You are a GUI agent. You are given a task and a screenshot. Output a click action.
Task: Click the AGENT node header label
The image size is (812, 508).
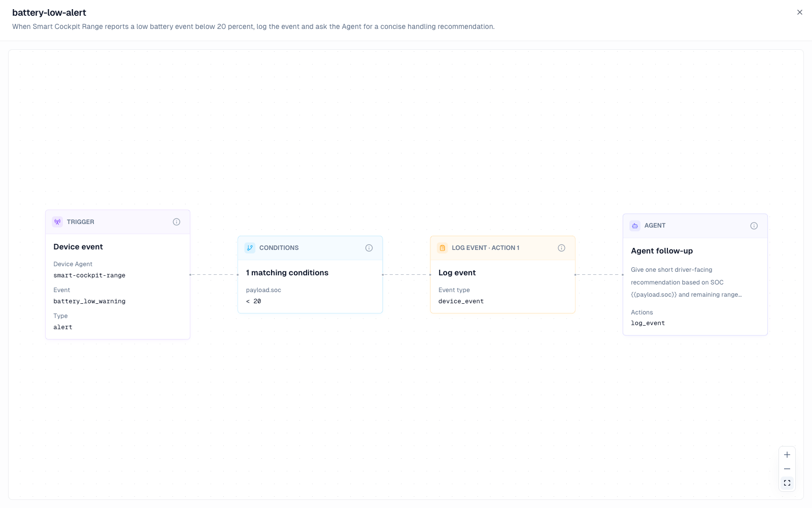coord(655,226)
